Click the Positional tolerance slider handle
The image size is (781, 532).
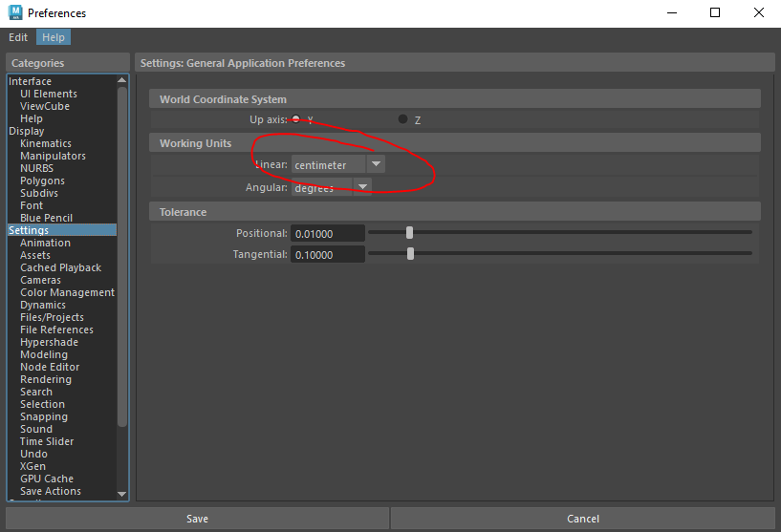point(409,232)
